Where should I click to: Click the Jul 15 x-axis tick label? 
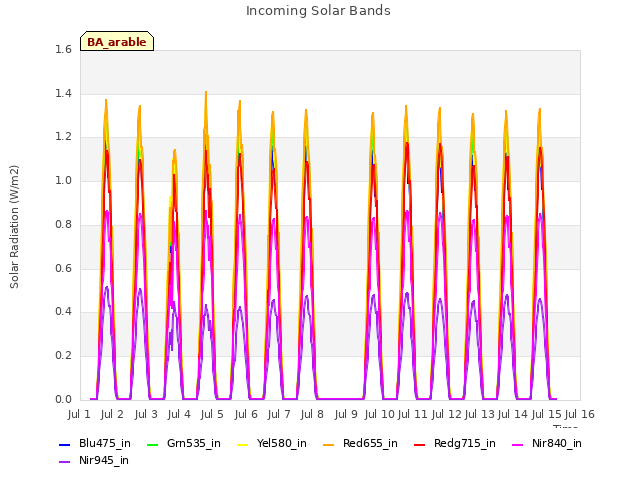coord(547,414)
